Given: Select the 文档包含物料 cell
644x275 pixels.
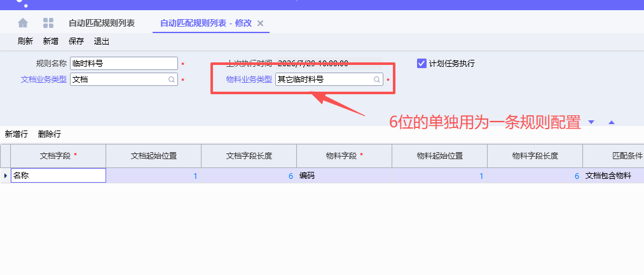Looking at the screenshot, I should [613, 176].
